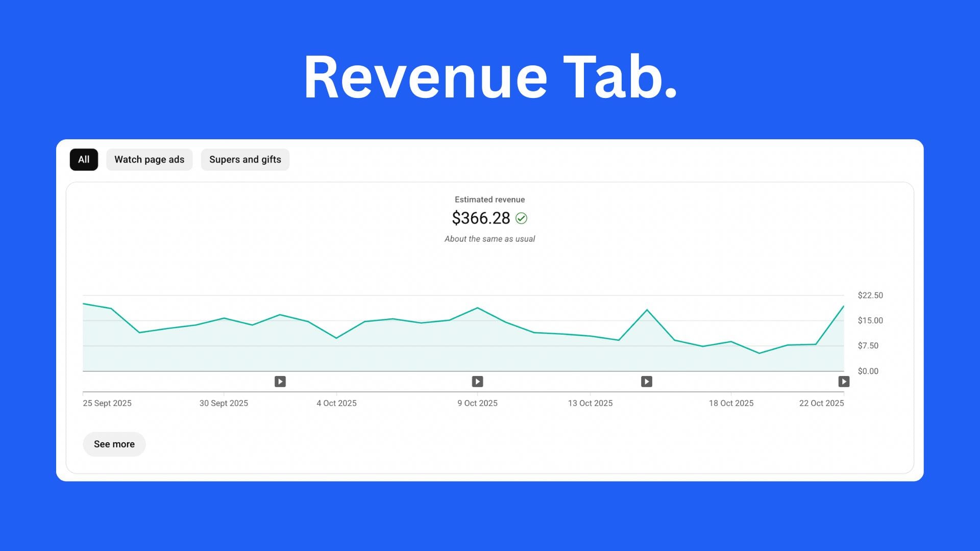This screenshot has width=980, height=551.
Task: Click the 13 Oct 2025 axis label
Action: click(590, 403)
